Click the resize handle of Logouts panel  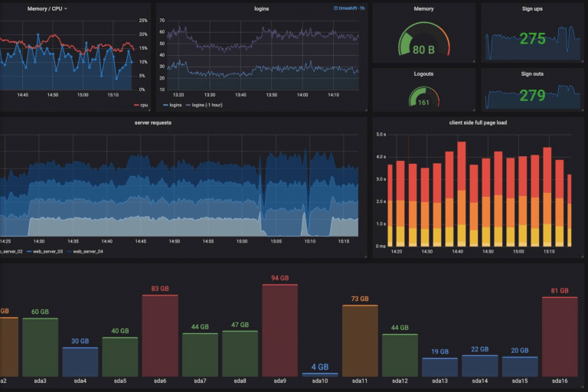point(474,109)
